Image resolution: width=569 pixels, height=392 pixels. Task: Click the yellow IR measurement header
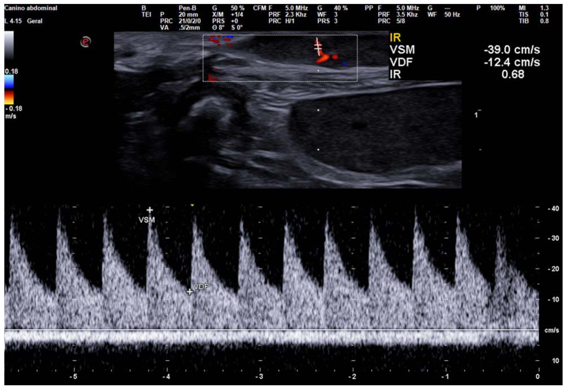(395, 38)
